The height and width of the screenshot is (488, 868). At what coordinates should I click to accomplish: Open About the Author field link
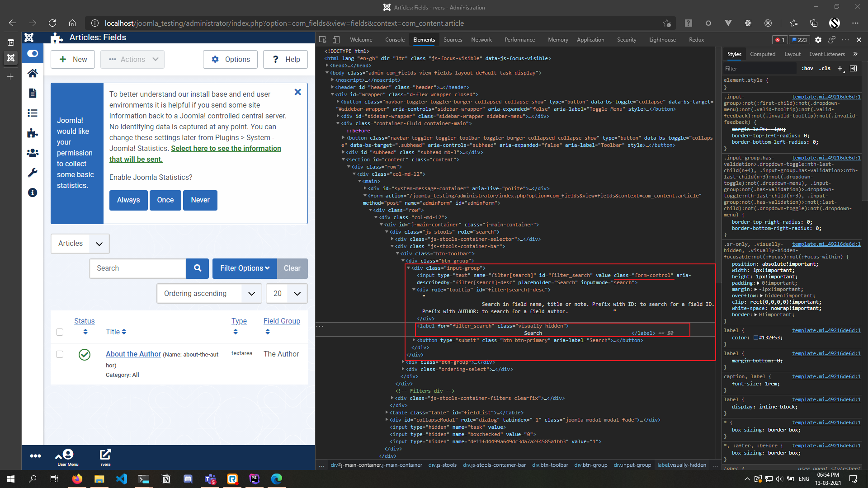tap(133, 354)
